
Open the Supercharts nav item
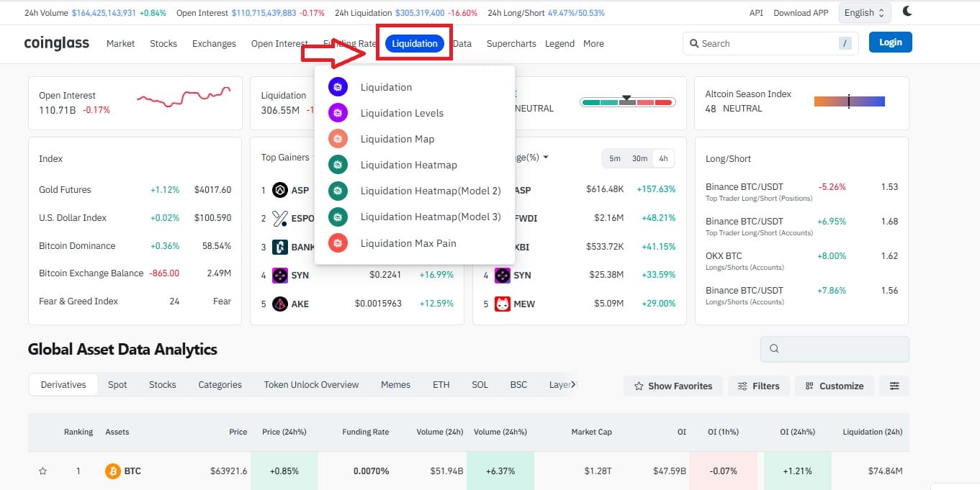tap(511, 44)
